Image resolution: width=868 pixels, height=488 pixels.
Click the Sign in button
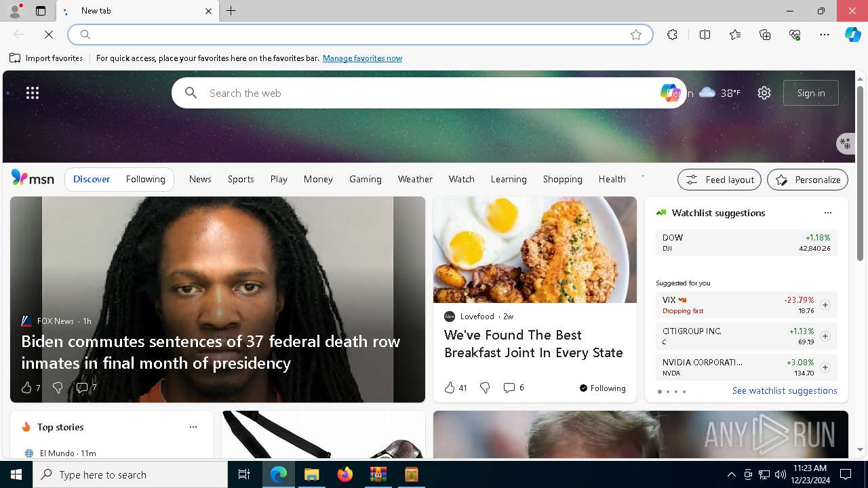pos(811,93)
